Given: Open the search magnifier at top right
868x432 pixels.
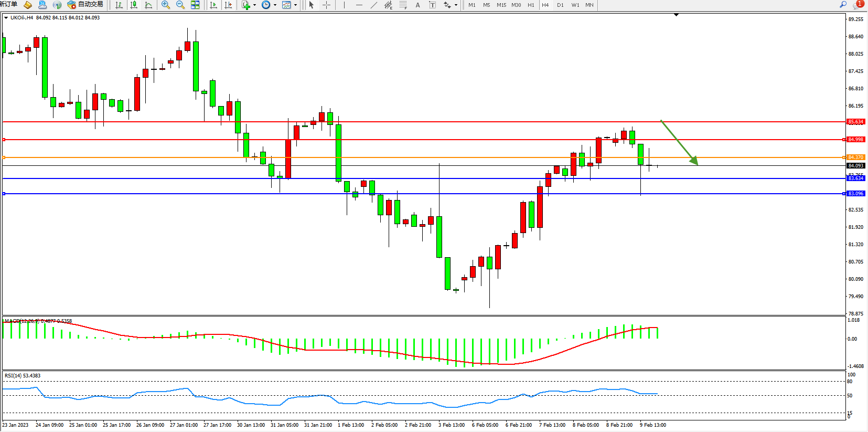Looking at the screenshot, I should point(843,5).
